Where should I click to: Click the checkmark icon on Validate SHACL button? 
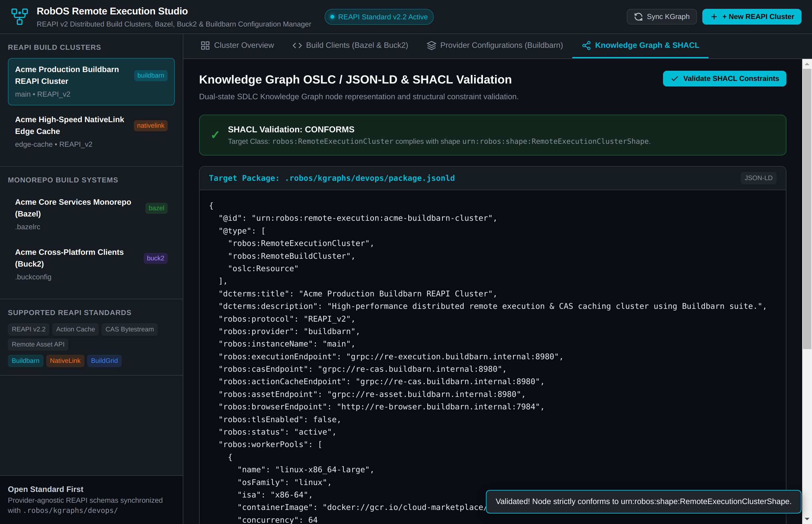click(674, 79)
